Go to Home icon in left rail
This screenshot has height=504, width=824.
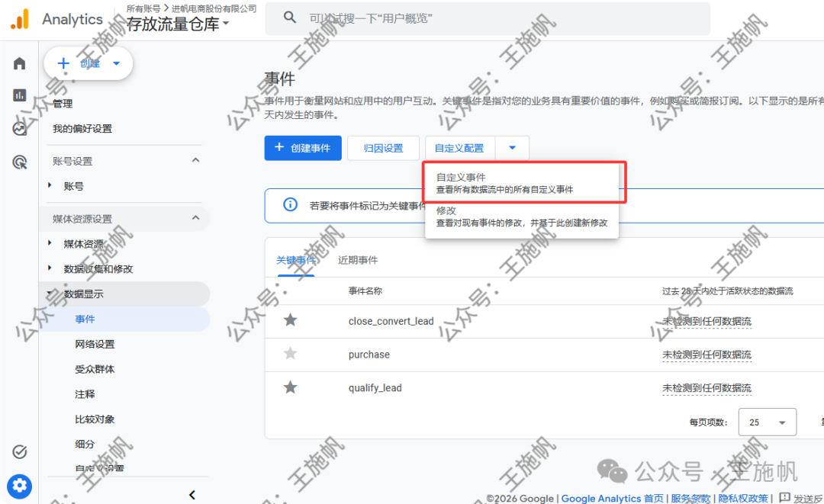point(19,63)
